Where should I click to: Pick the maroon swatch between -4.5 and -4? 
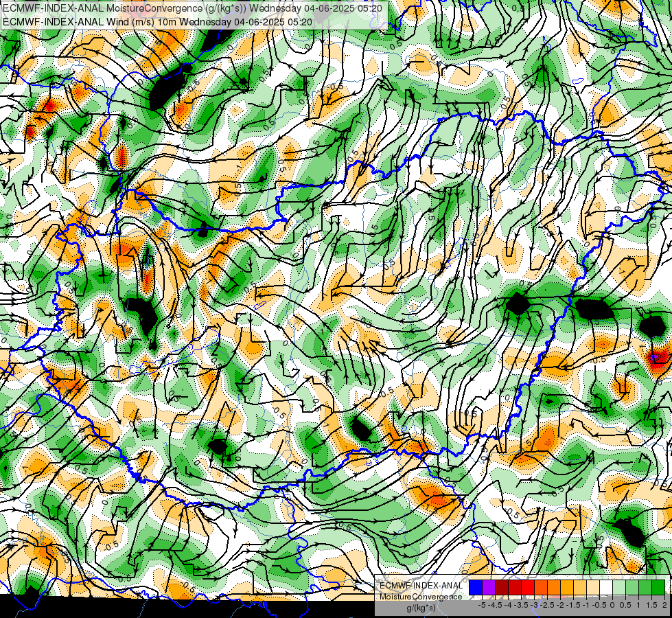pyautogui.click(x=502, y=588)
